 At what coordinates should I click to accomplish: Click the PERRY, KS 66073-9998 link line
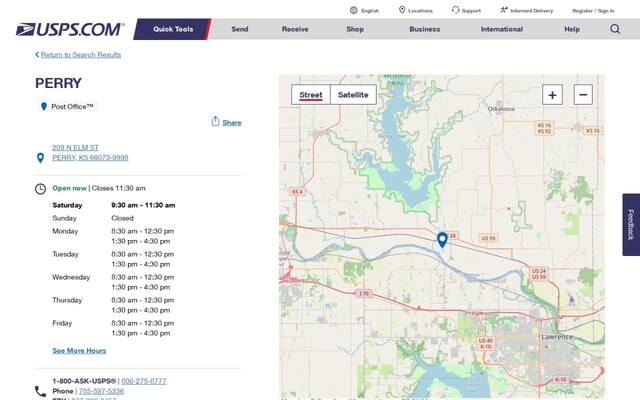90,158
